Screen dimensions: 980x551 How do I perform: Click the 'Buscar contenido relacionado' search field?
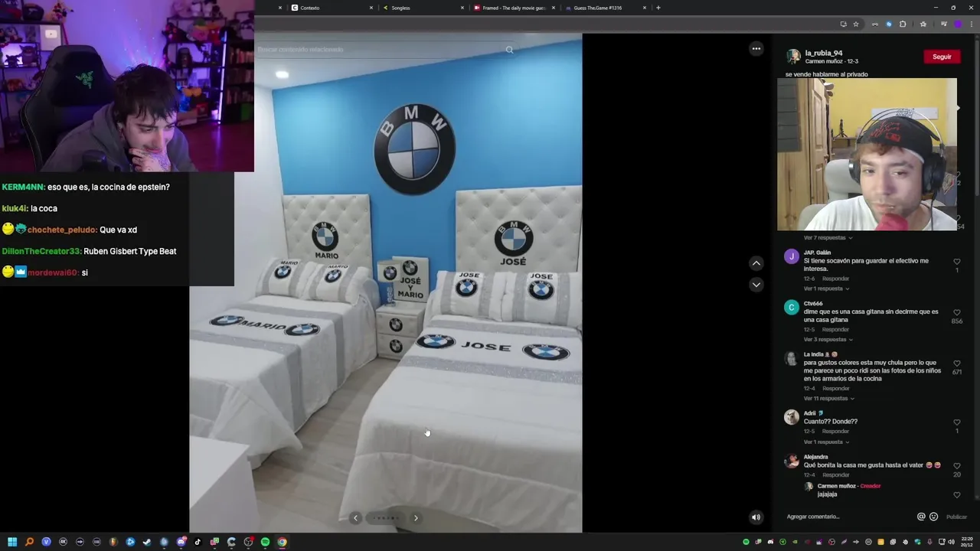(x=379, y=50)
